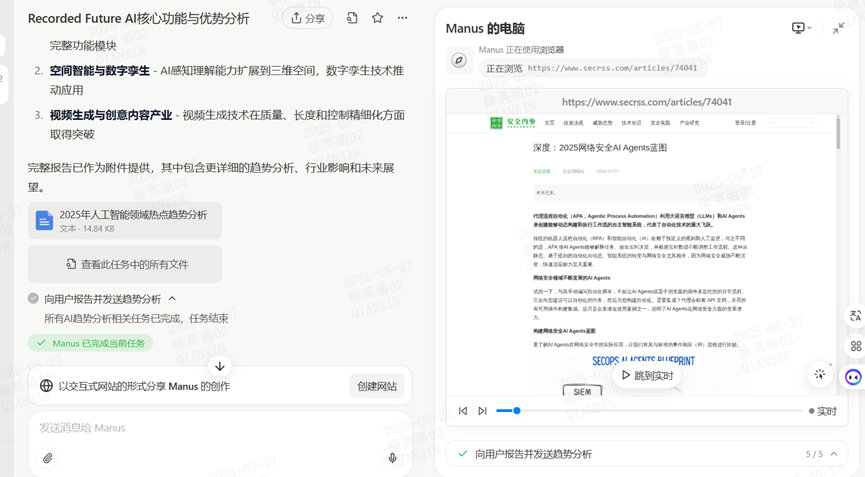Click the Share (分享) button
Screen dimensions: 865x477
308,18
